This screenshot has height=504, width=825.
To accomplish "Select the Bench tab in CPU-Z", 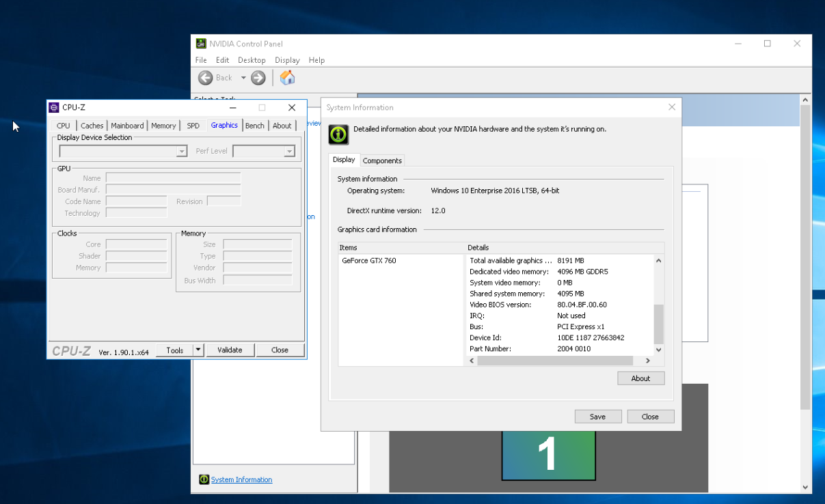I will [255, 126].
